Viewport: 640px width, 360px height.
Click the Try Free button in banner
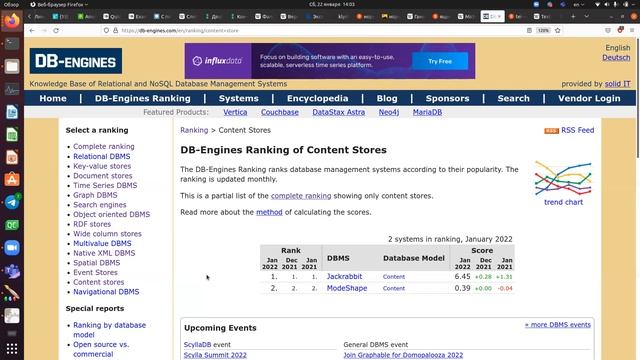pyautogui.click(x=440, y=61)
